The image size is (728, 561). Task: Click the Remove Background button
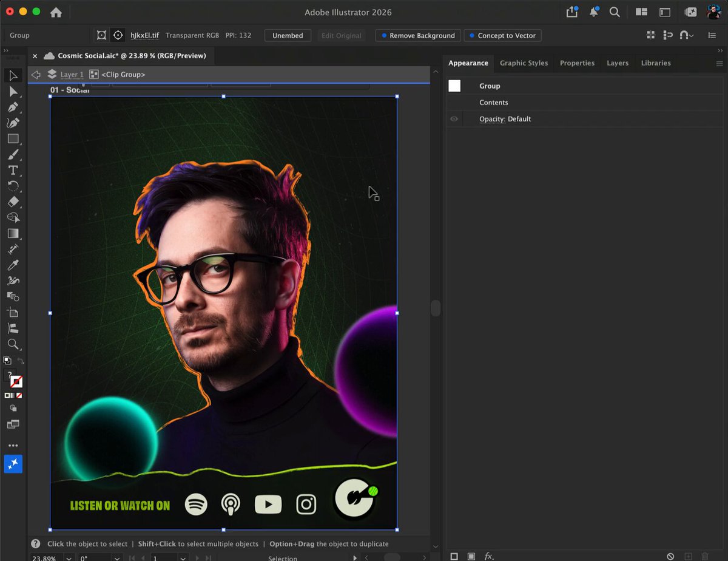tap(418, 36)
